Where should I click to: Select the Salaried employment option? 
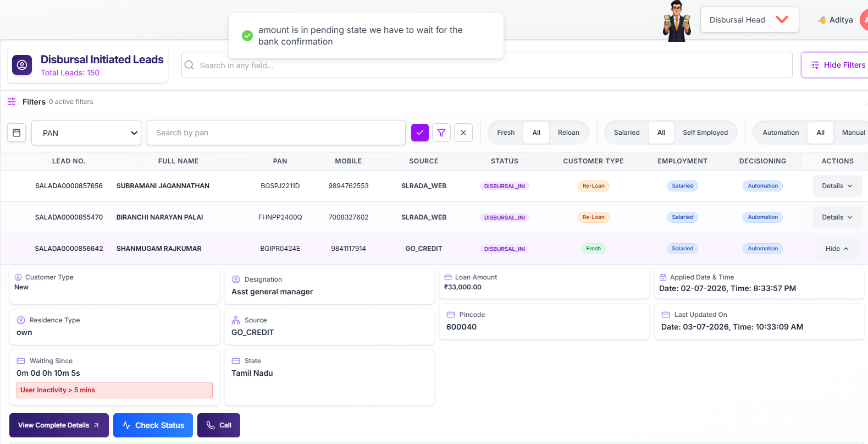pos(627,133)
